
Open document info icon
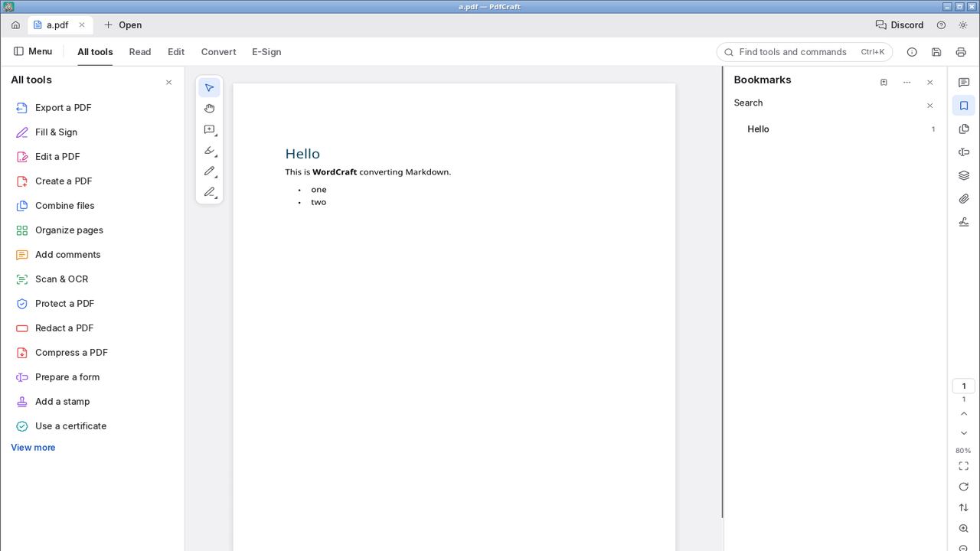(912, 52)
